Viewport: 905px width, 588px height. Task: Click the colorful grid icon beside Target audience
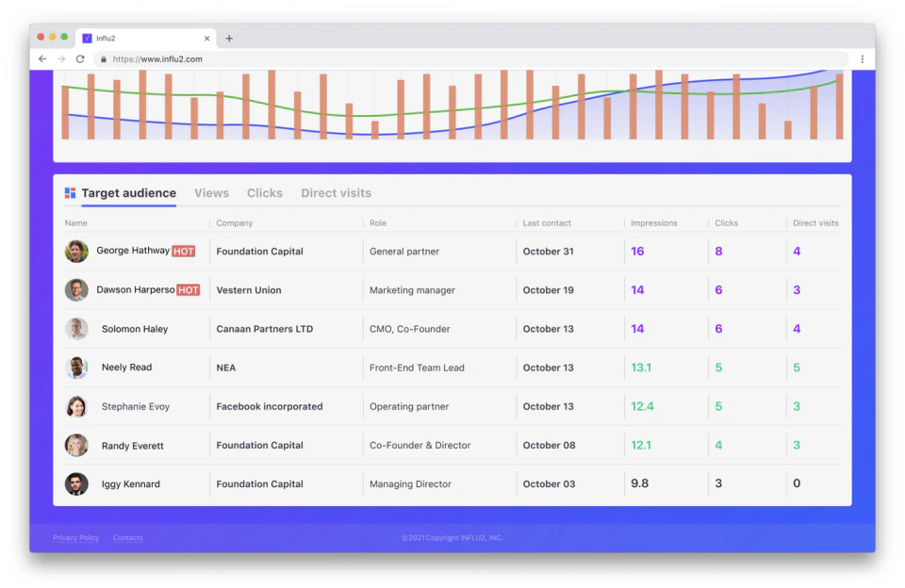69,192
